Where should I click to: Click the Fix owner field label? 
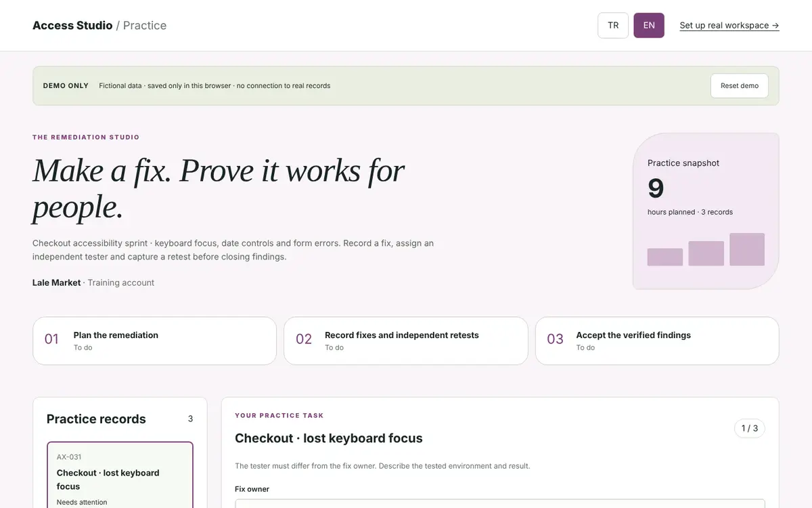tap(252, 489)
